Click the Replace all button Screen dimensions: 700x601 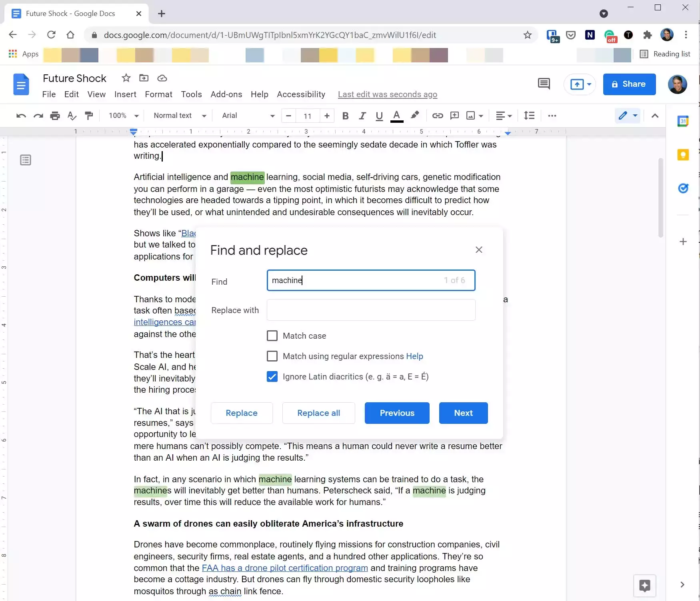[x=318, y=413]
